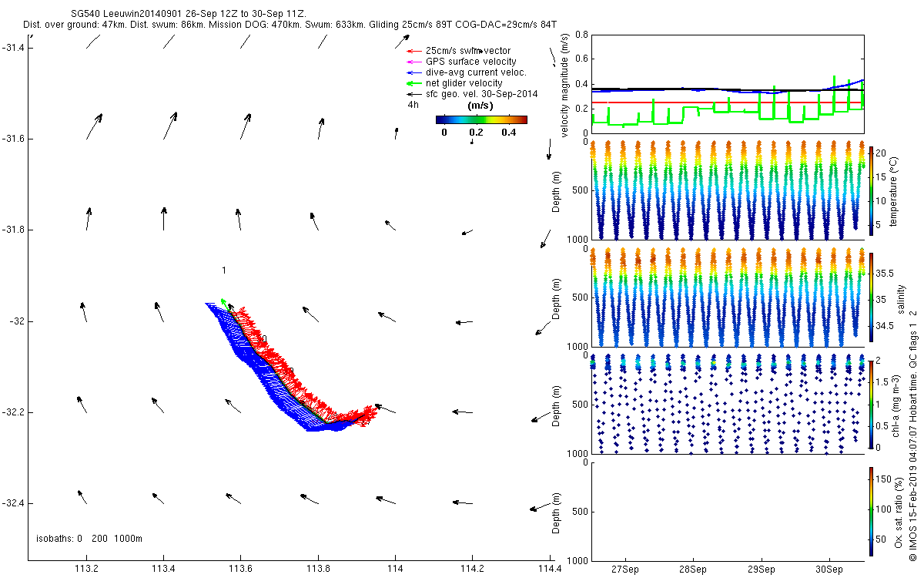The width and height of the screenshot is (924, 578).
Task: Click the horizontal velocity colorbar
Action: pyautogui.click(x=481, y=119)
